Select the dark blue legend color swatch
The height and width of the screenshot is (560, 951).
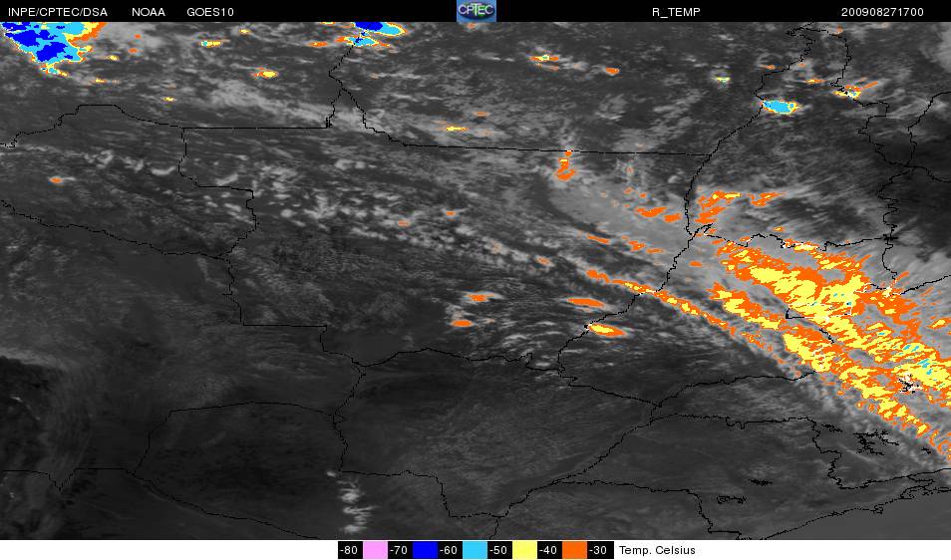pos(425,550)
